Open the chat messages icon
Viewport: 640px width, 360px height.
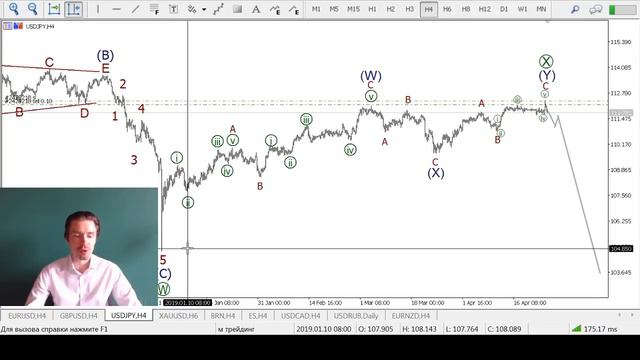click(x=596, y=9)
